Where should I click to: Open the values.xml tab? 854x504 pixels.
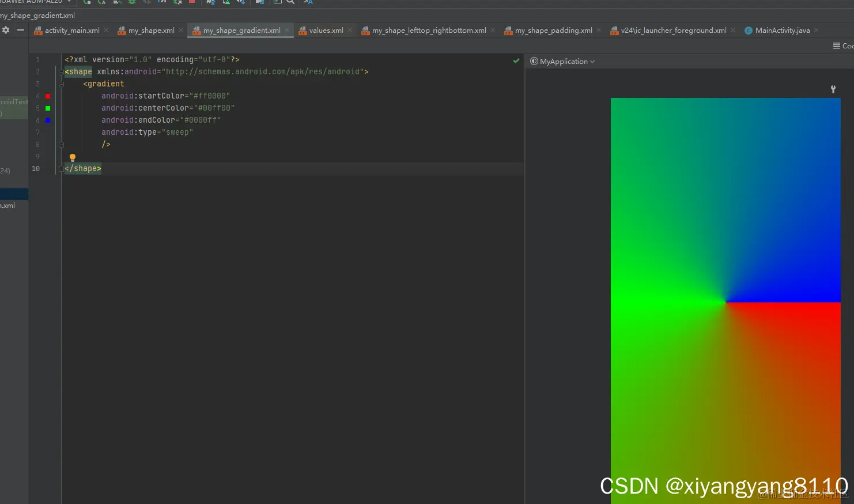(326, 31)
